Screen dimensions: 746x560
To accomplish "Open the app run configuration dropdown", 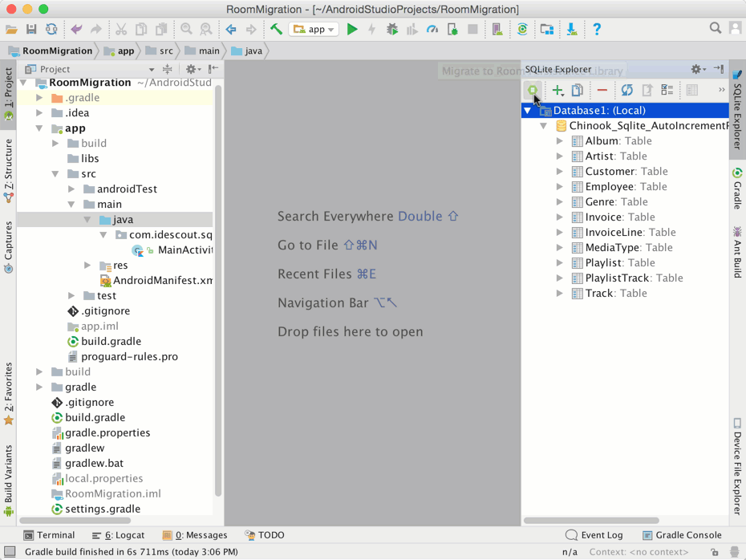I will (x=314, y=30).
